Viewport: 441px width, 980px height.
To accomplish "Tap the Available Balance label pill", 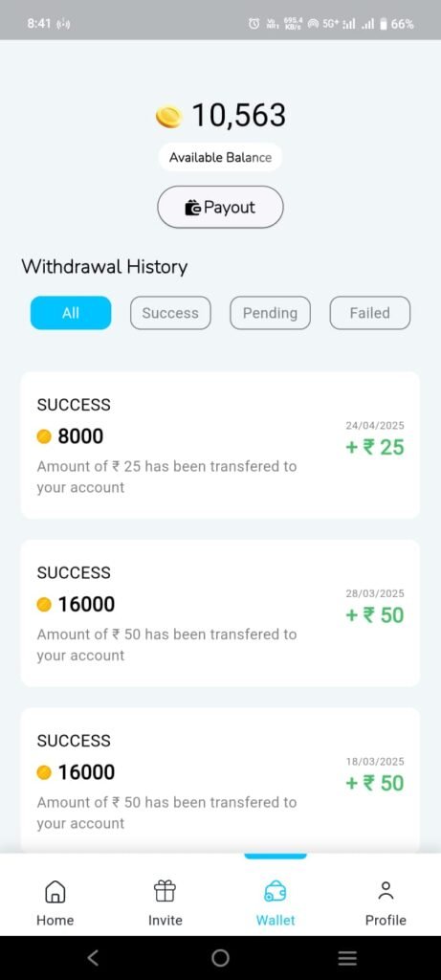I will (220, 158).
